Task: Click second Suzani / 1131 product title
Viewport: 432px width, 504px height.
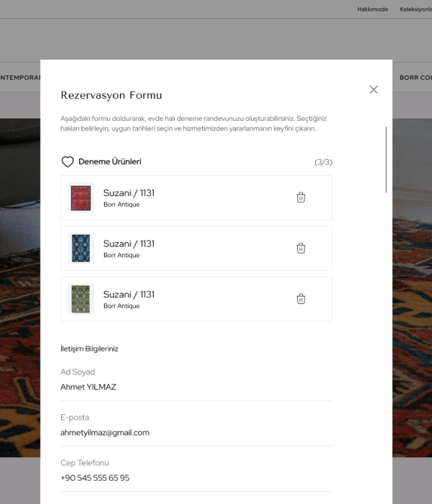Action: pos(129,244)
